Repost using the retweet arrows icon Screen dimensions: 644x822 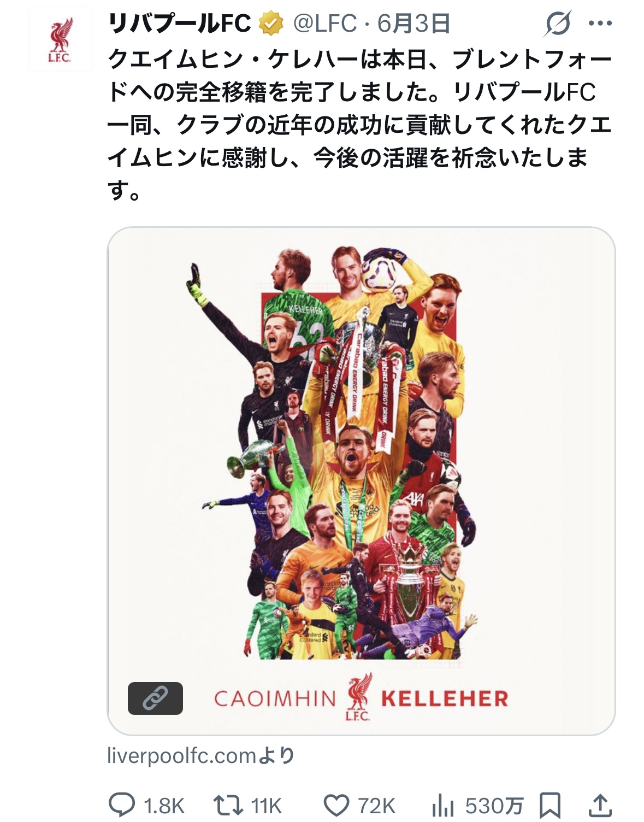coord(228,805)
